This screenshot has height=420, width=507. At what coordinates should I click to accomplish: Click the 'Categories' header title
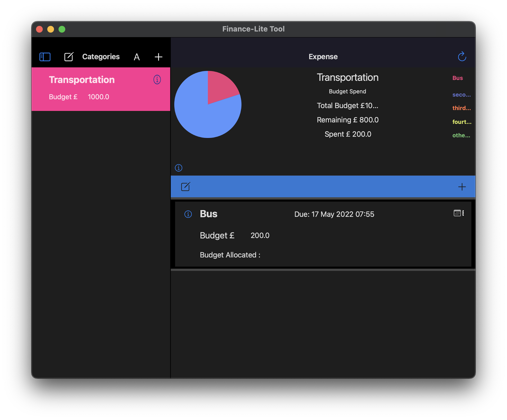pos(101,57)
